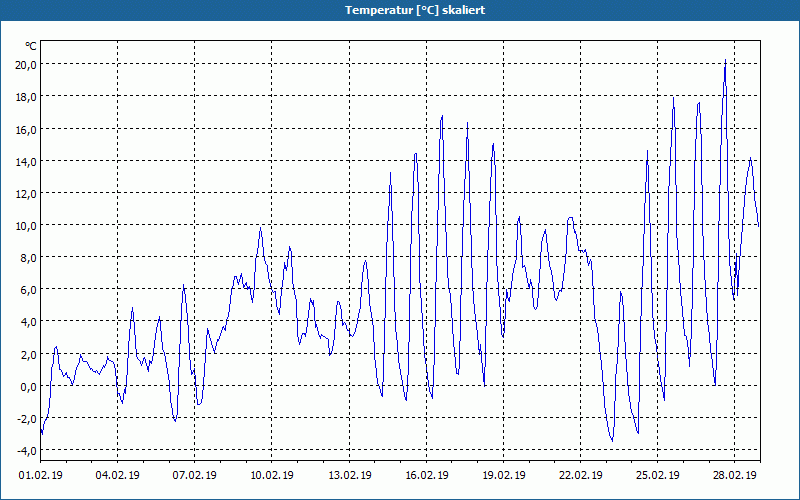Image resolution: width=800 pixels, height=500 pixels.
Task: Click the 2,0 axis value
Action: [x=28, y=355]
